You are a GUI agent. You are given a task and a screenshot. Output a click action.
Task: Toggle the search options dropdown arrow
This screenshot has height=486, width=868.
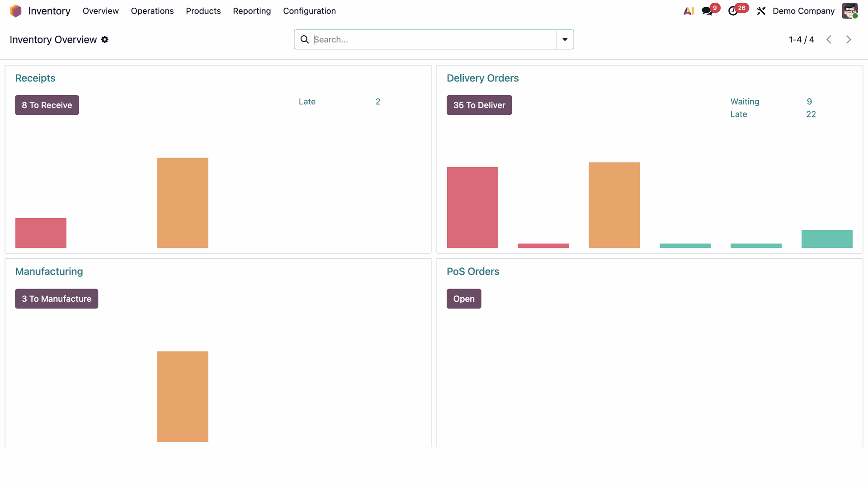coord(565,40)
